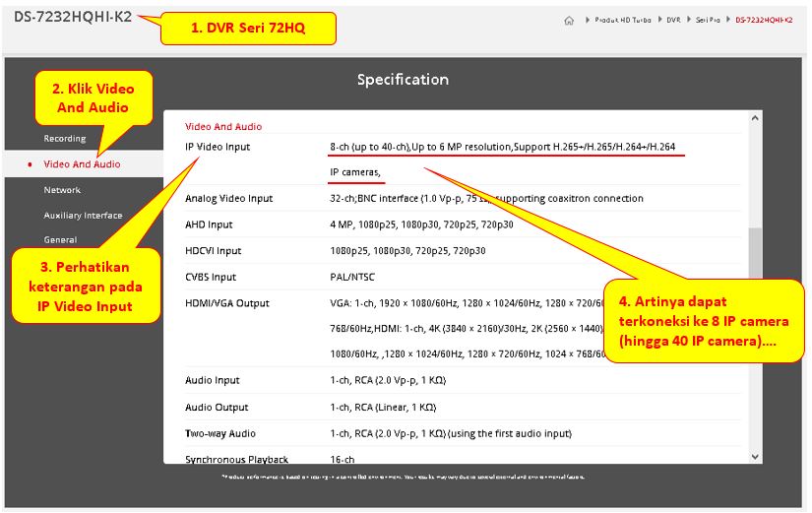The width and height of the screenshot is (812, 513).
Task: Select the Video And Audio sidebar tab
Action: [82, 164]
